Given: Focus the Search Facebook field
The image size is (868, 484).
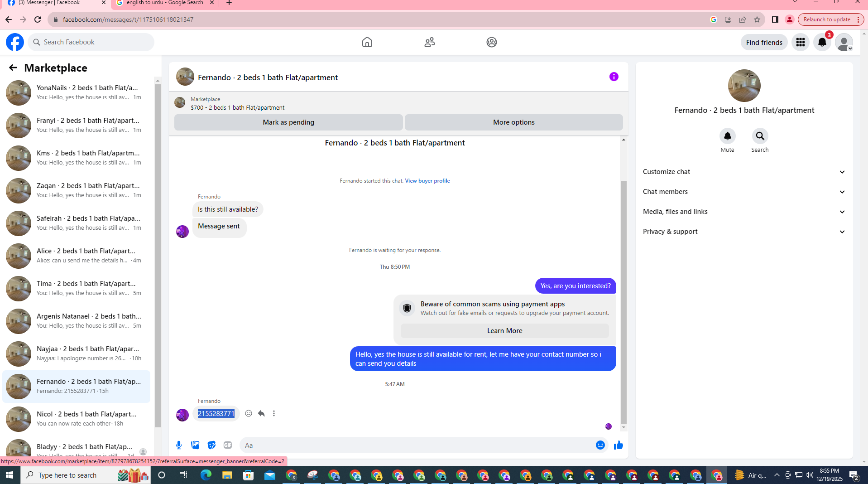Looking at the screenshot, I should pos(91,42).
